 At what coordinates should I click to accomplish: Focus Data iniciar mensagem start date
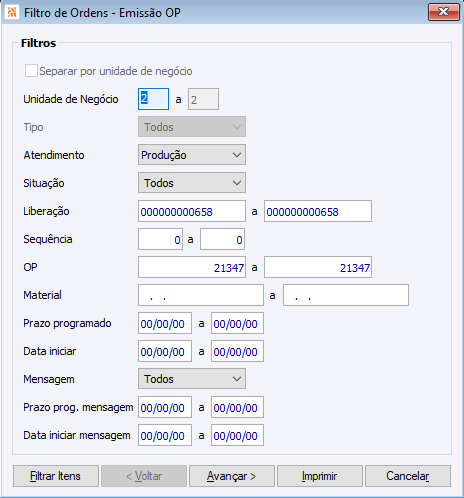point(165,435)
